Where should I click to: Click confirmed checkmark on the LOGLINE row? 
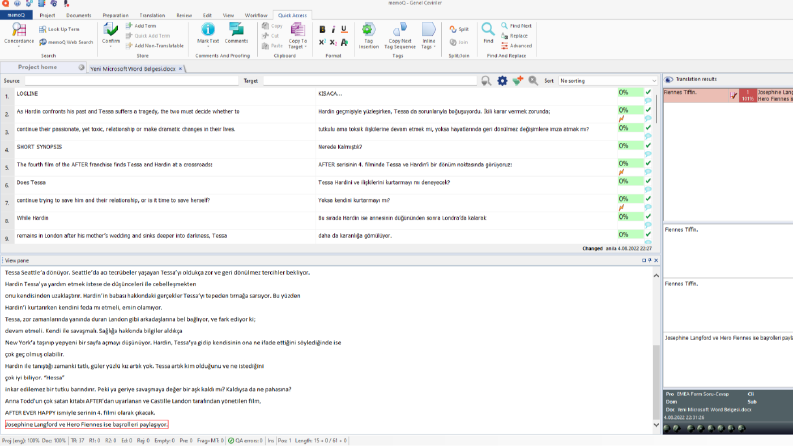tap(648, 92)
